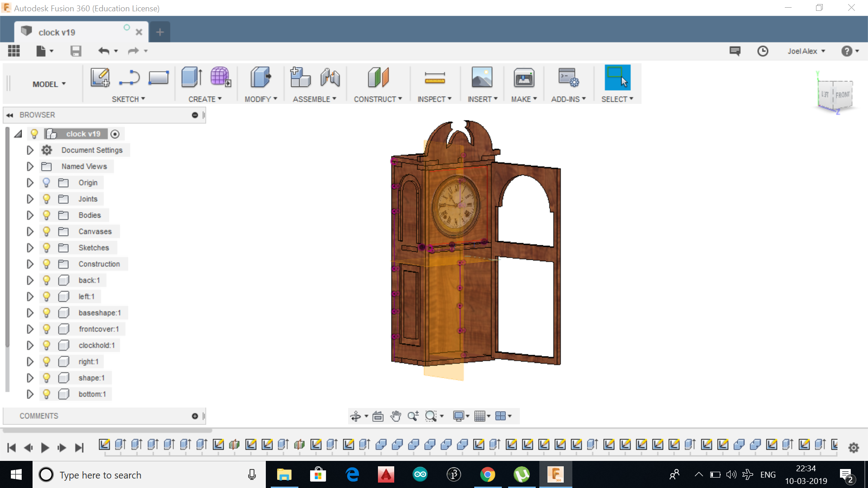The height and width of the screenshot is (488, 868).
Task: Click the Create Form icon
Action: coord(221,77)
